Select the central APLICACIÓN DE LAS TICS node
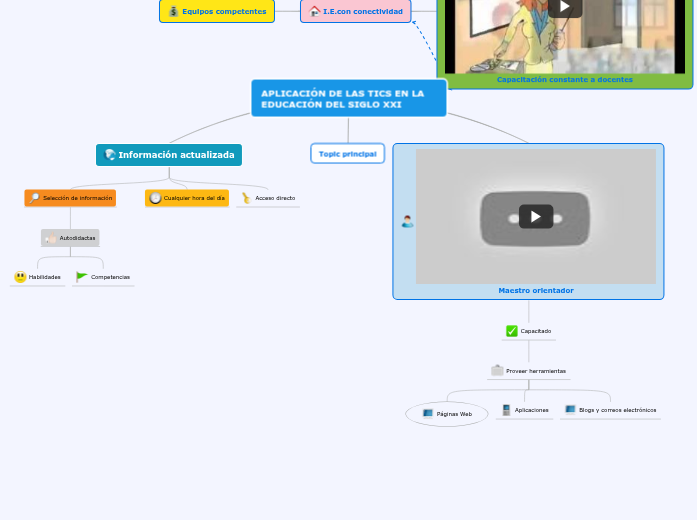 (349, 99)
